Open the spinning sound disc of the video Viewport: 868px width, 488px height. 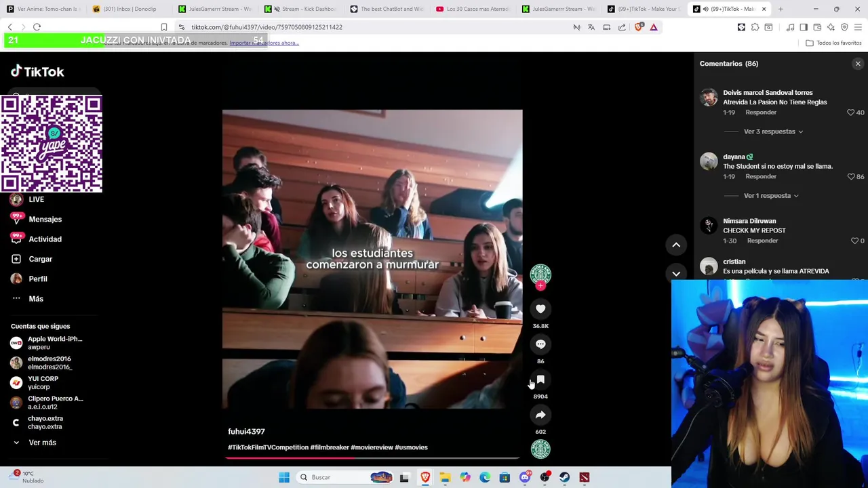(x=540, y=449)
